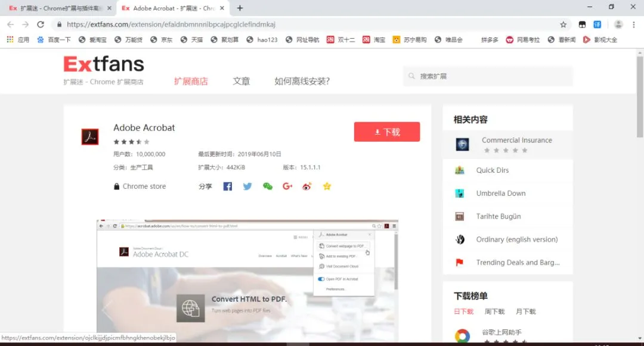644x346 pixels.
Task: Open the 扩展商店 navigation item
Action: [x=191, y=81]
